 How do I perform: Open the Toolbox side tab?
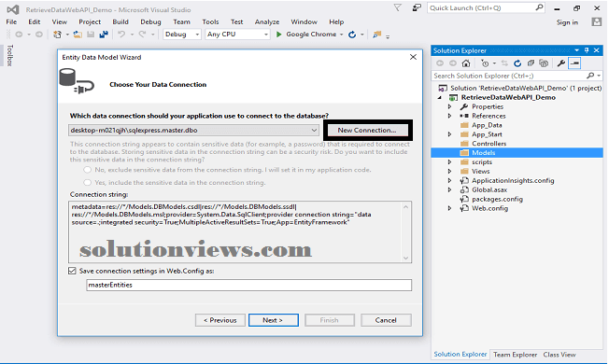tap(9, 55)
